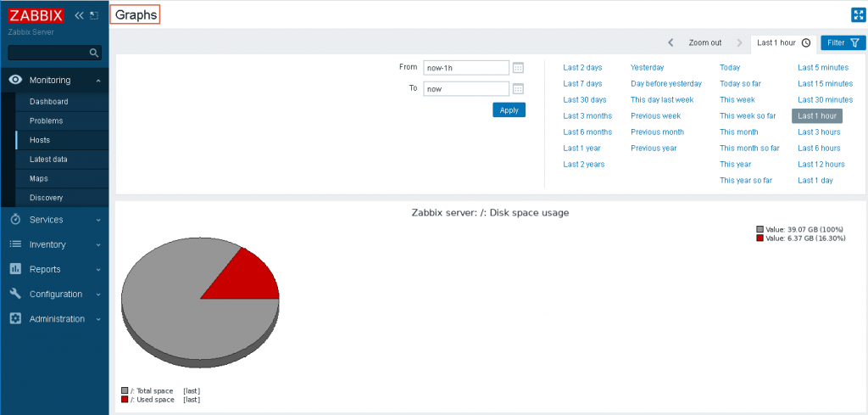This screenshot has height=415, width=868.
Task: Click the clock icon beside Last 1 hour
Action: tap(806, 42)
